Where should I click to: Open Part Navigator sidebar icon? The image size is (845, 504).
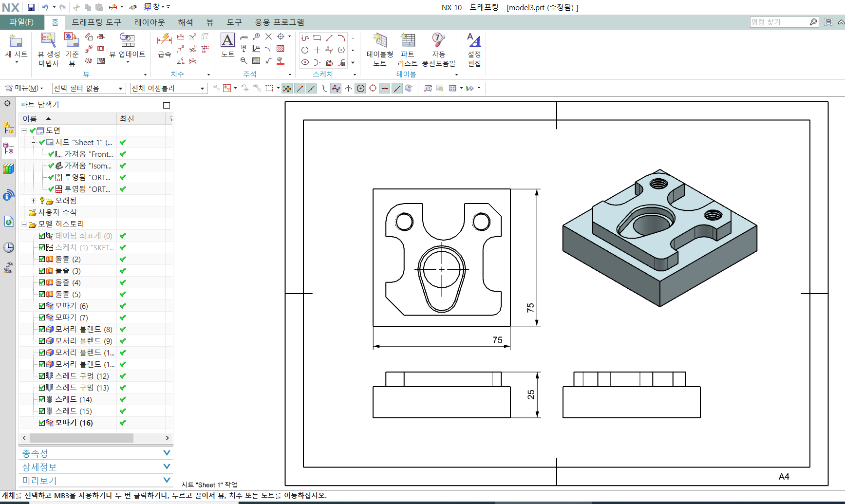[9, 148]
